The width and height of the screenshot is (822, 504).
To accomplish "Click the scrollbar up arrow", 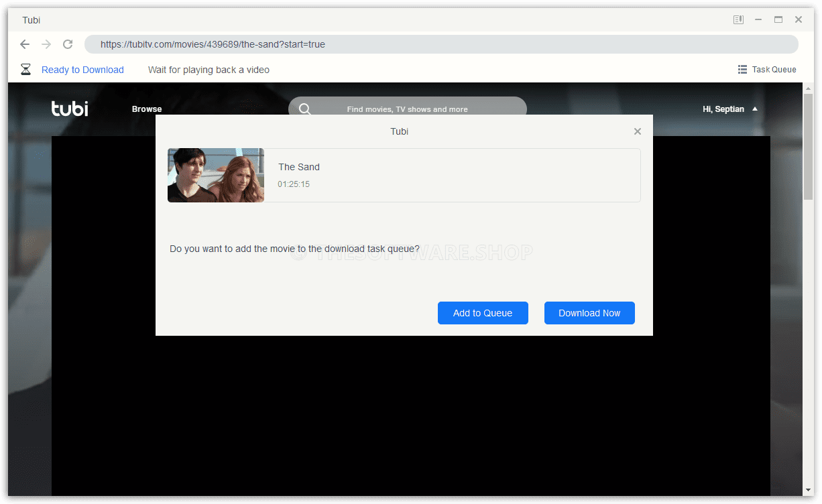I will (x=809, y=88).
